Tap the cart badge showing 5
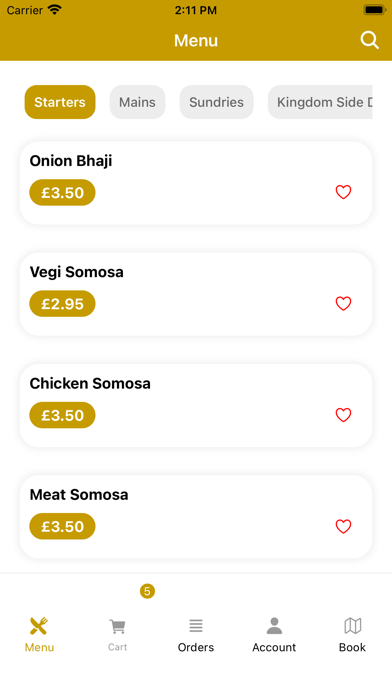Screen dimensions: 392x696 click(x=147, y=591)
